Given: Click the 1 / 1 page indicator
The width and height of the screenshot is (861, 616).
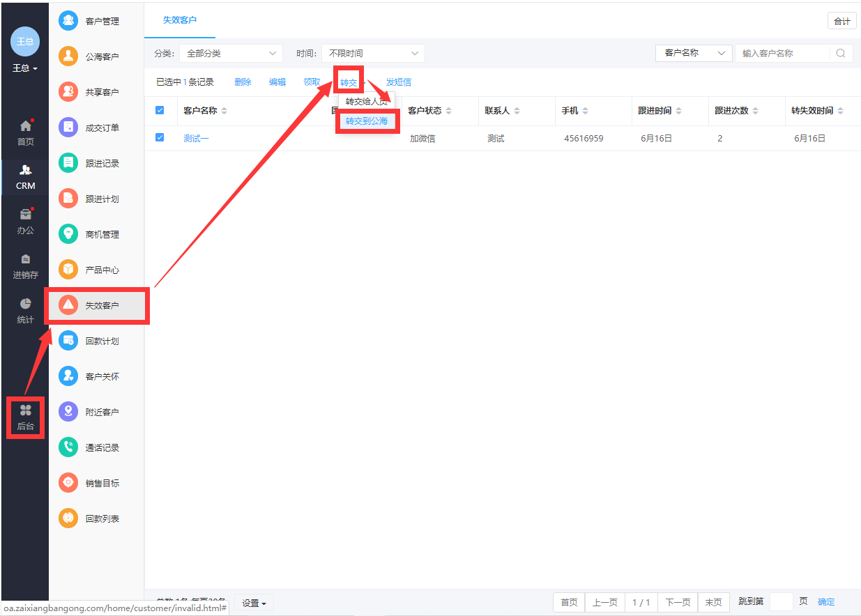Looking at the screenshot, I should [x=641, y=603].
